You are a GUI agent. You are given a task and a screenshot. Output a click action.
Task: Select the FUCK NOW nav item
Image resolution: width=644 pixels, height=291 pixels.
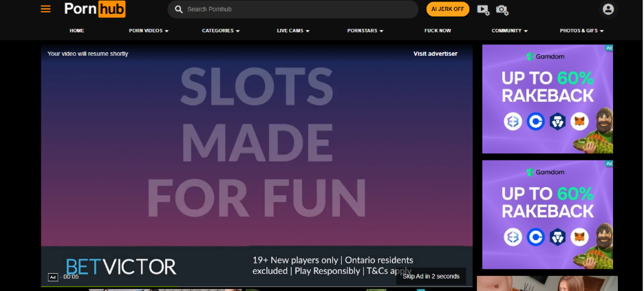[438, 31]
